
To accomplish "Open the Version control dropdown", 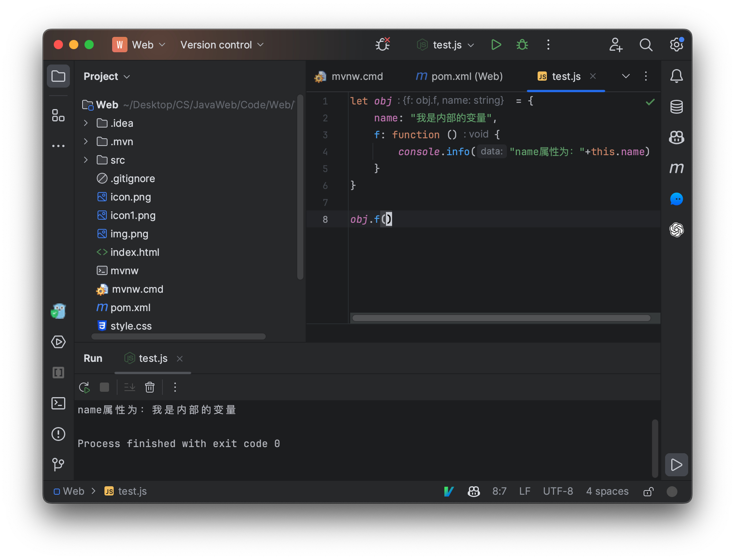I will pyautogui.click(x=222, y=45).
